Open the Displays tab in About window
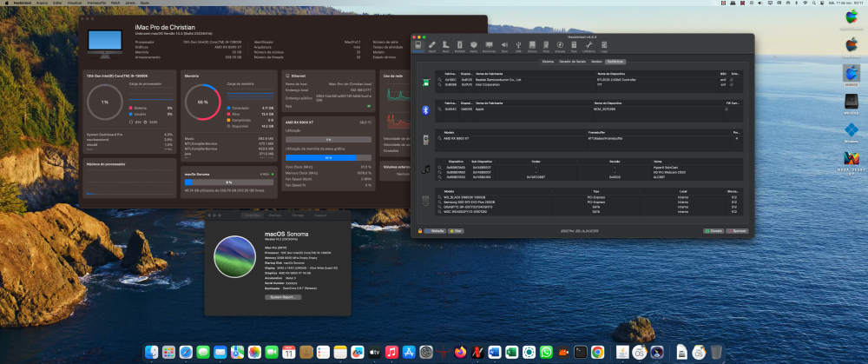 (275, 215)
